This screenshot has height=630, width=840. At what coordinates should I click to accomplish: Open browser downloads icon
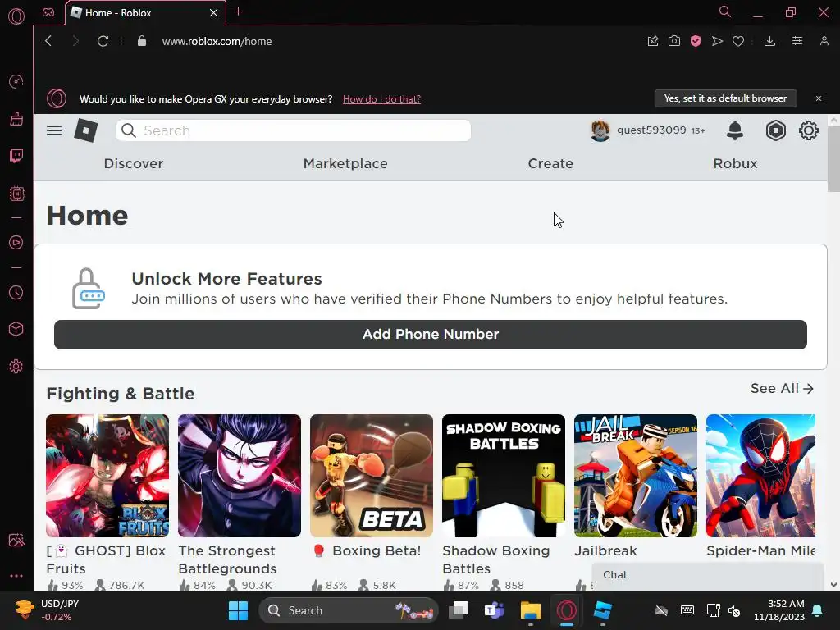[x=769, y=41]
